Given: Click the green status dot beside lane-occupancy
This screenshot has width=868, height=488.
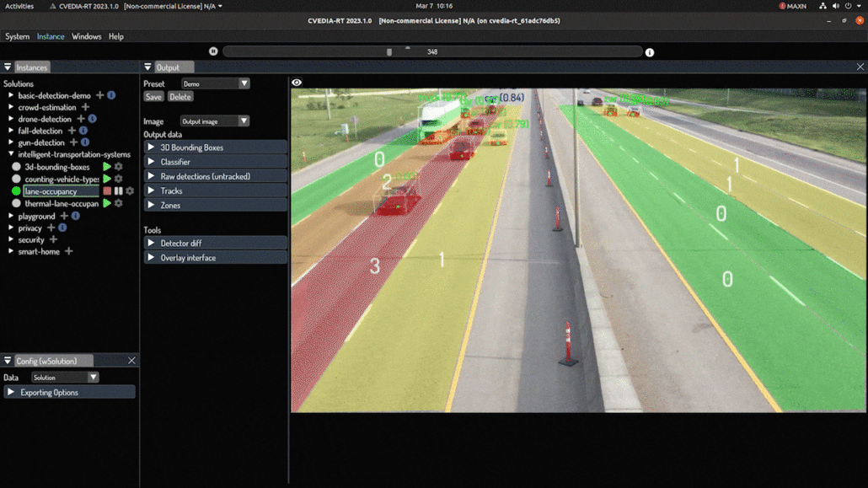Looking at the screenshot, I should (x=16, y=190).
